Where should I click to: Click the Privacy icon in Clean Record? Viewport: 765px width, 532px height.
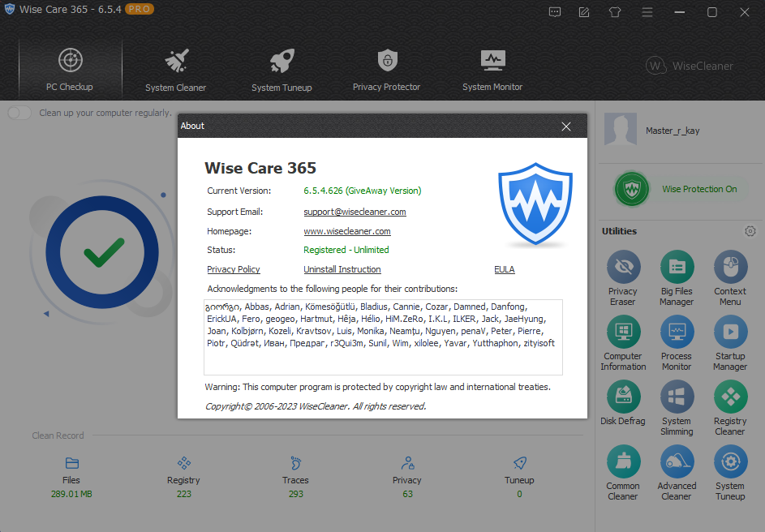(x=407, y=463)
